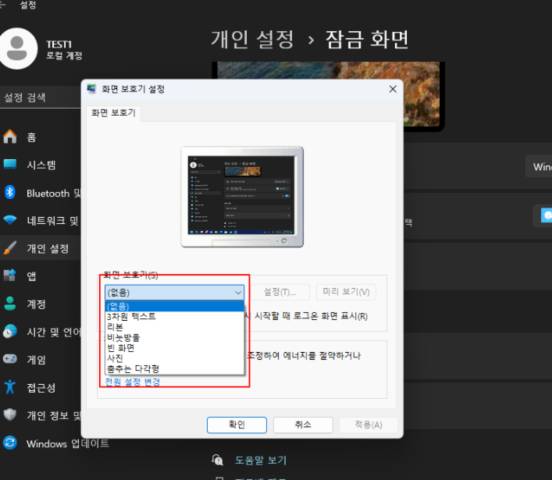Viewport: 552px width, 480px height.
Task: Collapse the 화면 보호기 combo box arrow
Action: [238, 292]
